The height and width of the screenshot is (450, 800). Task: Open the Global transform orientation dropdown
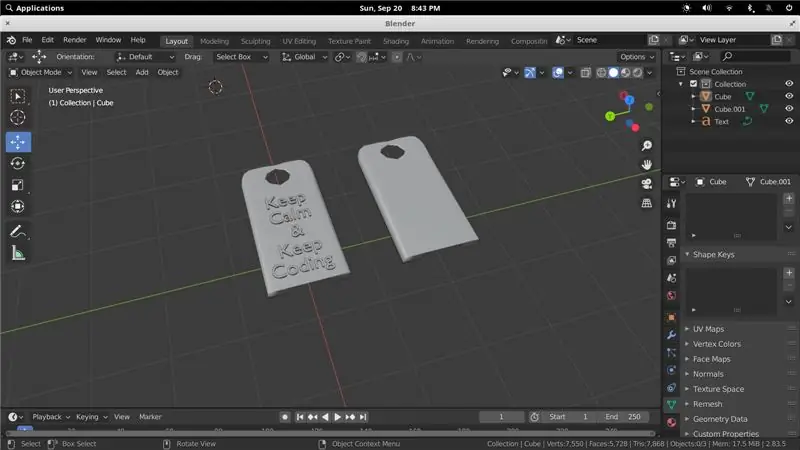pos(305,57)
